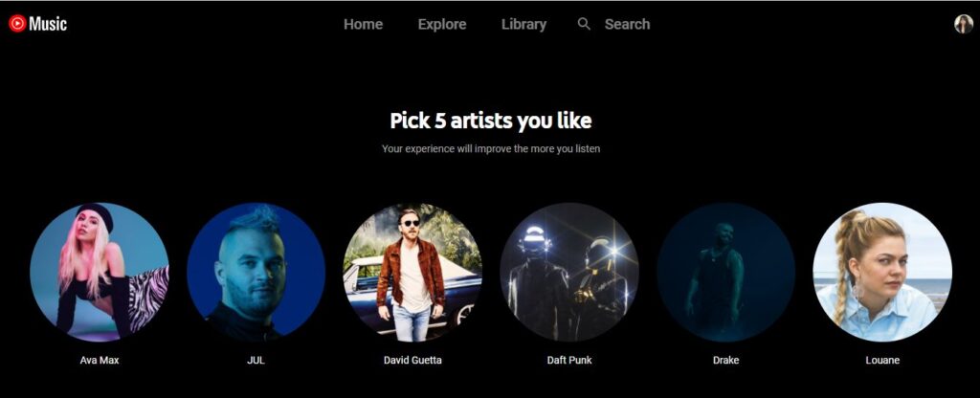Click the Daft Punk name label
The image size is (980, 398).
569,361
